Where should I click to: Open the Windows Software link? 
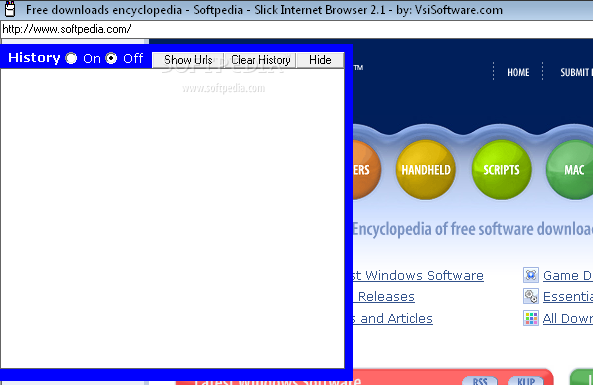(418, 275)
